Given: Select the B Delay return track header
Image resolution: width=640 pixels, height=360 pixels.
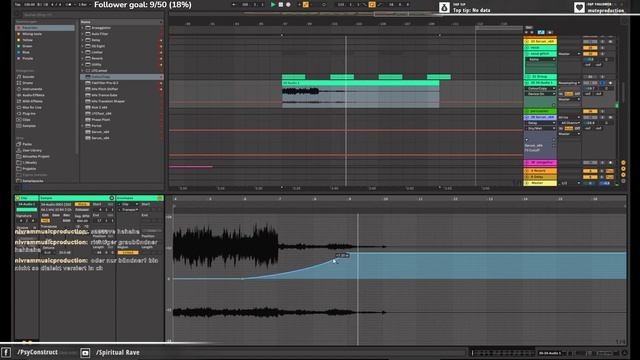Looking at the screenshot, I should click(540, 177).
